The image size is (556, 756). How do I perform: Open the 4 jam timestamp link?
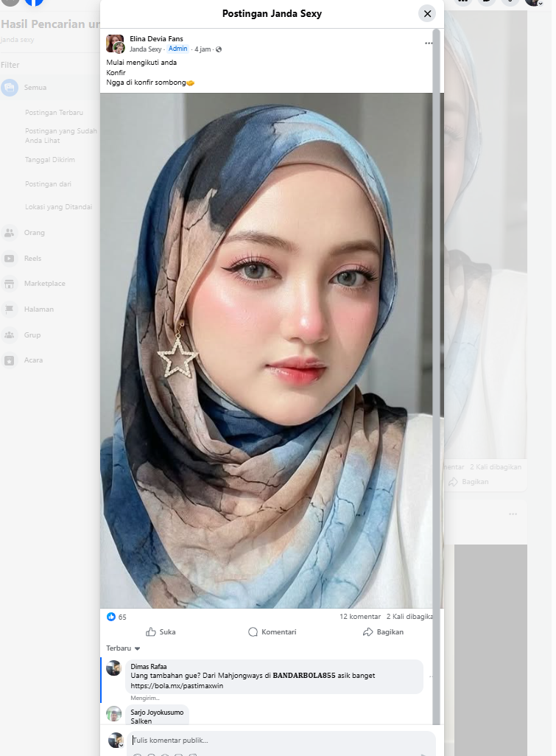coord(203,49)
